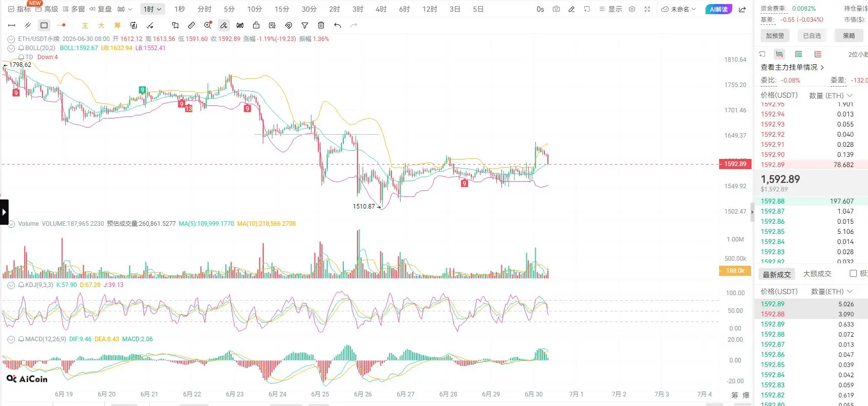Click the 加预警 add alert button
This screenshot has height=406, width=868.
pyautogui.click(x=775, y=35)
